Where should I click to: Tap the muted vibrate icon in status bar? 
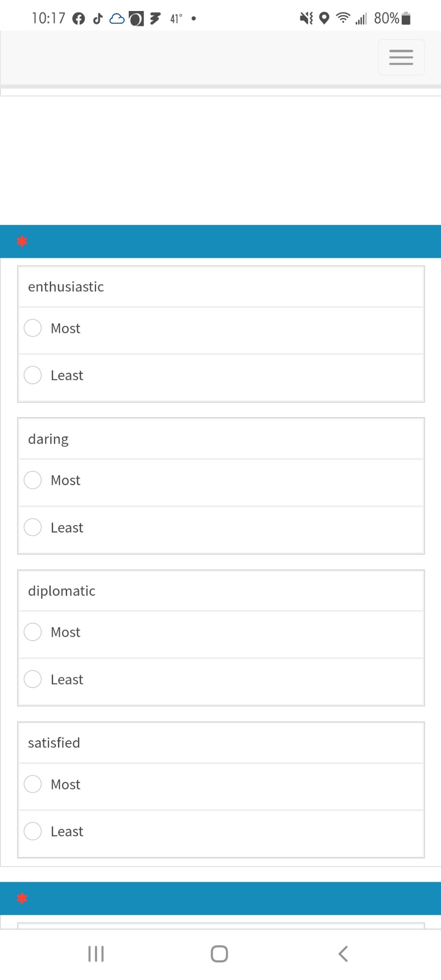point(306,19)
